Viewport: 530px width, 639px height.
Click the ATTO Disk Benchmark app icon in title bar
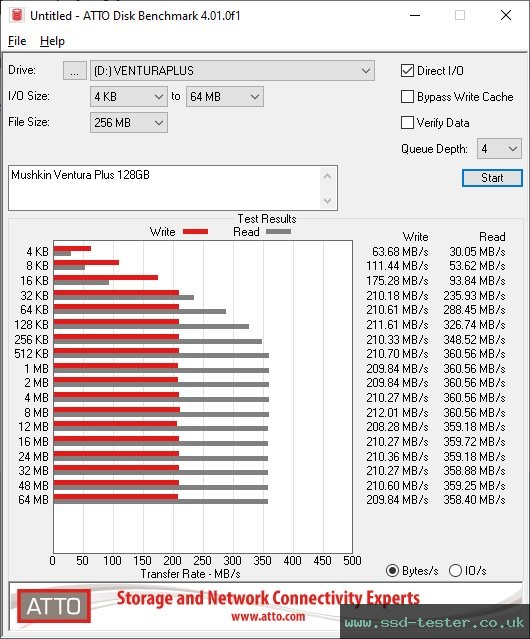[x=17, y=15]
